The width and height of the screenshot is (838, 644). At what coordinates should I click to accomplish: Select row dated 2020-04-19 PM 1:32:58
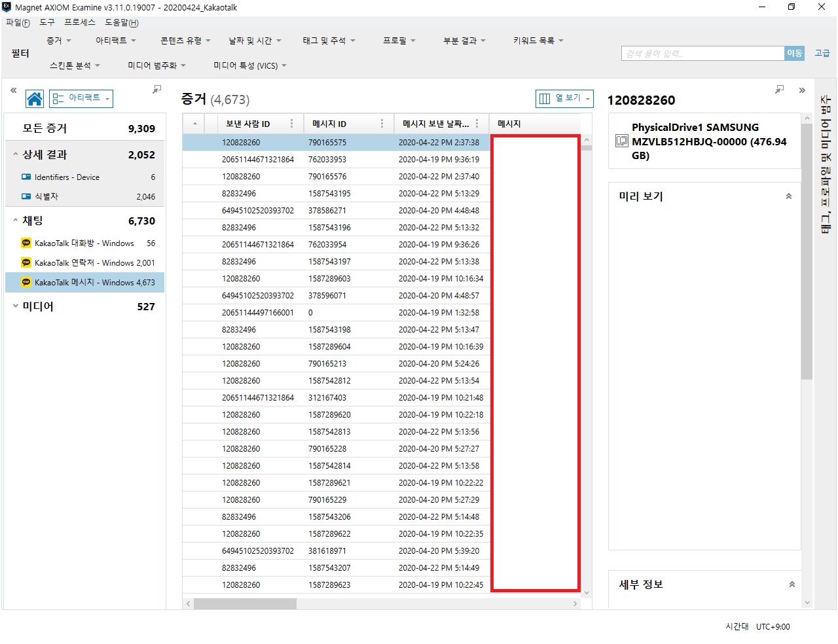[x=381, y=313]
